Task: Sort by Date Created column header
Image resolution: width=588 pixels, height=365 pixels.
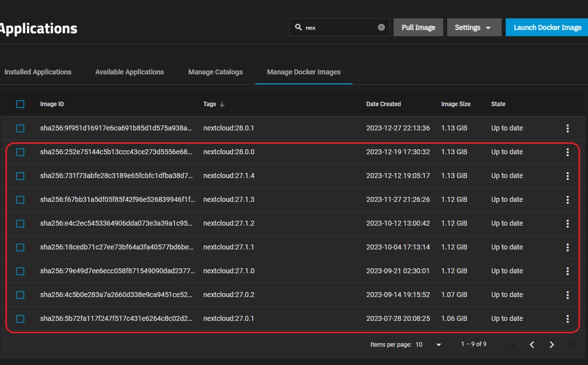Action: click(x=383, y=104)
